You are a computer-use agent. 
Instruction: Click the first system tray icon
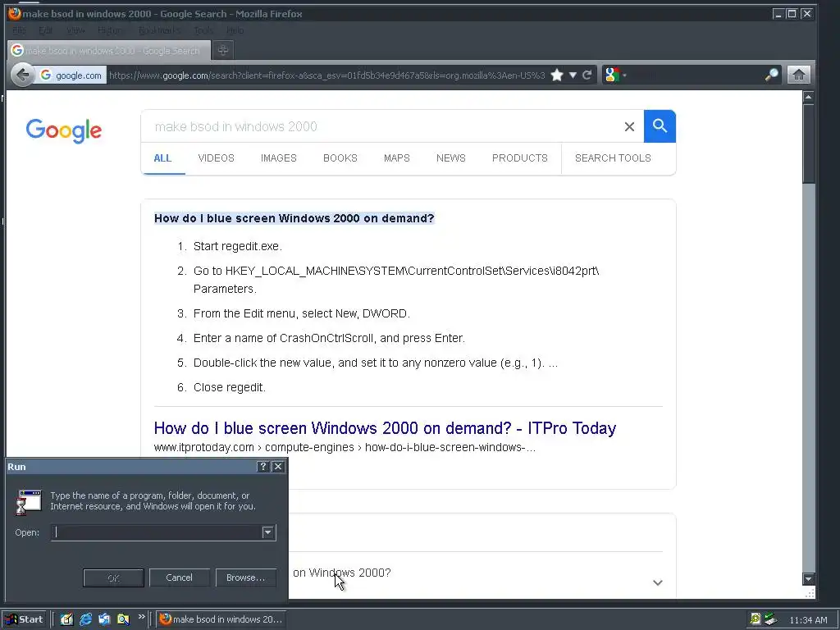pyautogui.click(x=756, y=619)
